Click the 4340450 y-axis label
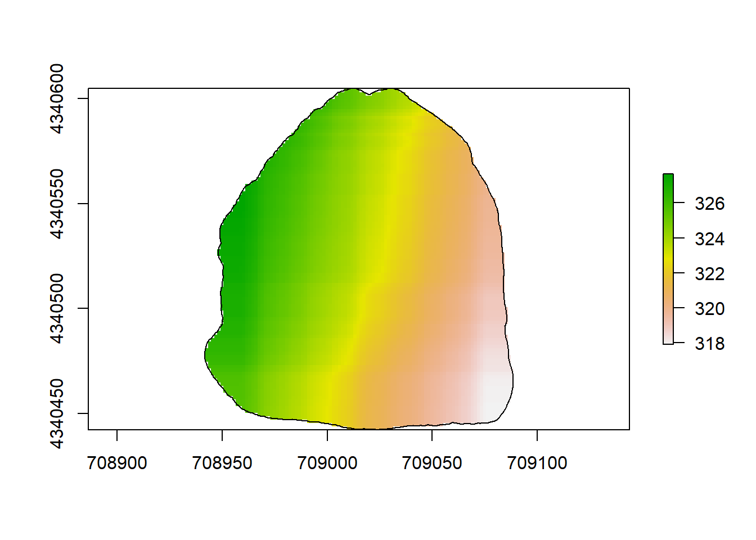 [57, 413]
